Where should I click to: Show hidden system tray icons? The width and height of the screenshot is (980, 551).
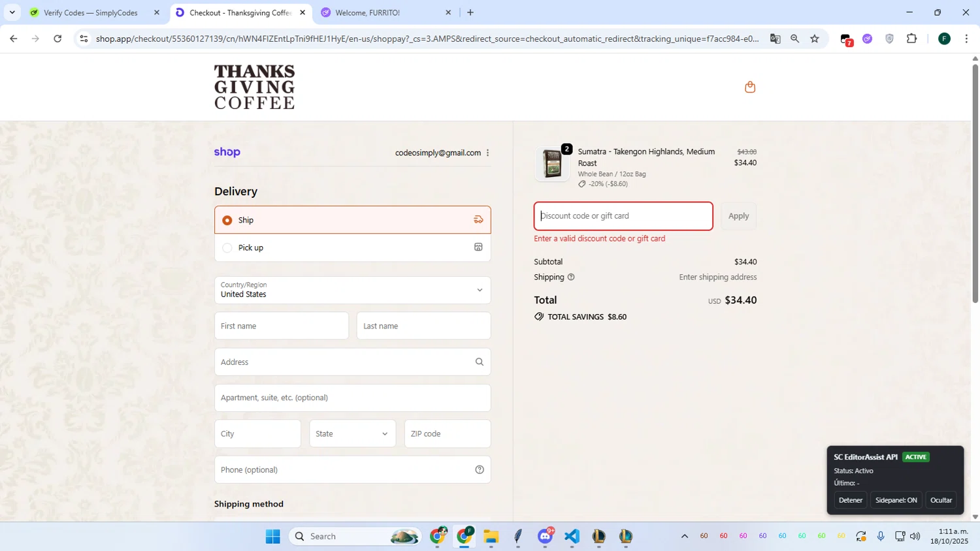tap(684, 536)
